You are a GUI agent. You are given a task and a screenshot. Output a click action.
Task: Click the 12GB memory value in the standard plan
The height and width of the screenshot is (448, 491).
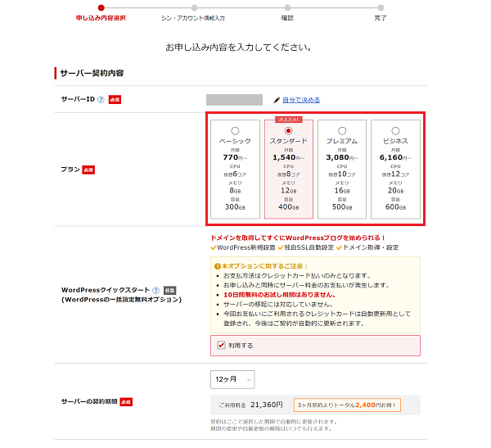pyautogui.click(x=288, y=191)
